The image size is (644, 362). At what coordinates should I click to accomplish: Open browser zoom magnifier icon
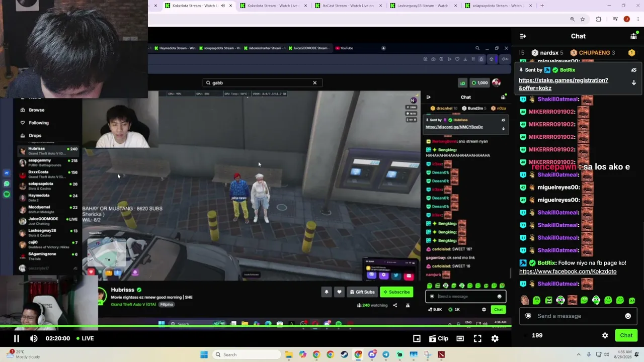(x=572, y=19)
